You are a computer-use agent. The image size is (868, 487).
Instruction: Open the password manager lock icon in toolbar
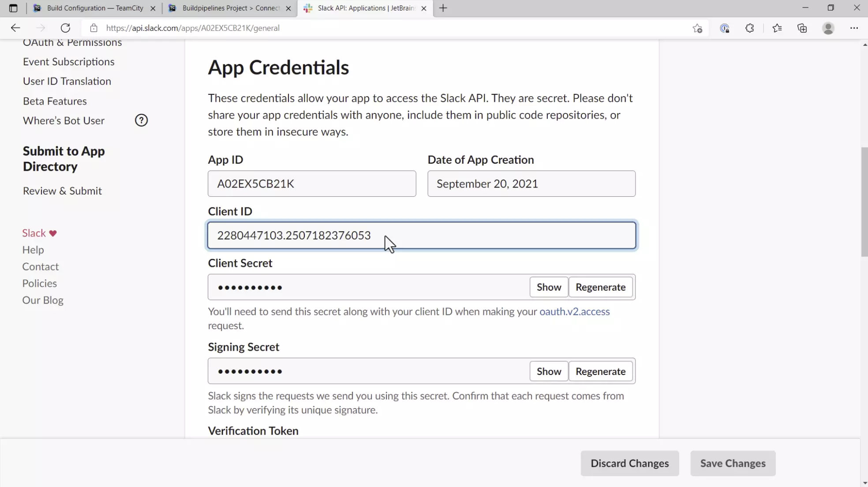[725, 28]
